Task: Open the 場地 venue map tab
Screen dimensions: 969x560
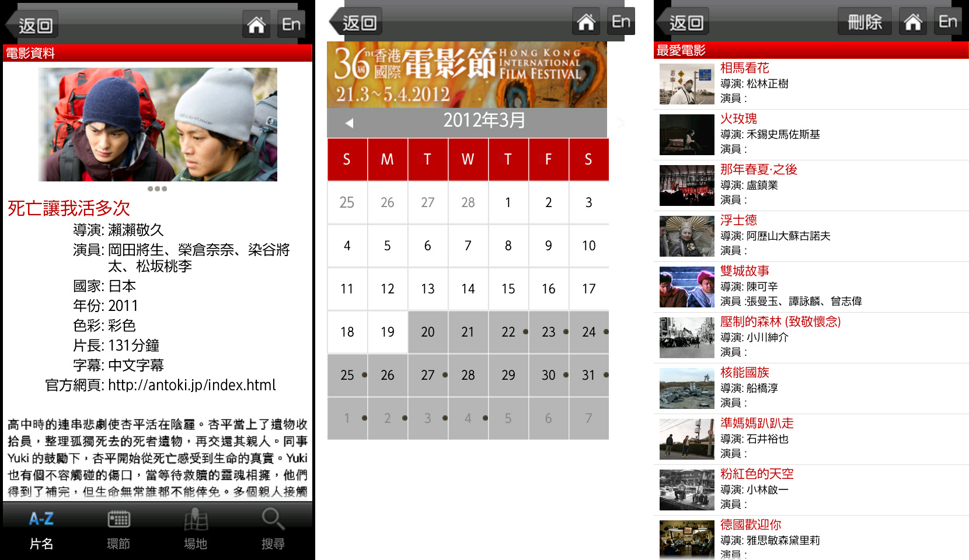Action: coord(196,530)
